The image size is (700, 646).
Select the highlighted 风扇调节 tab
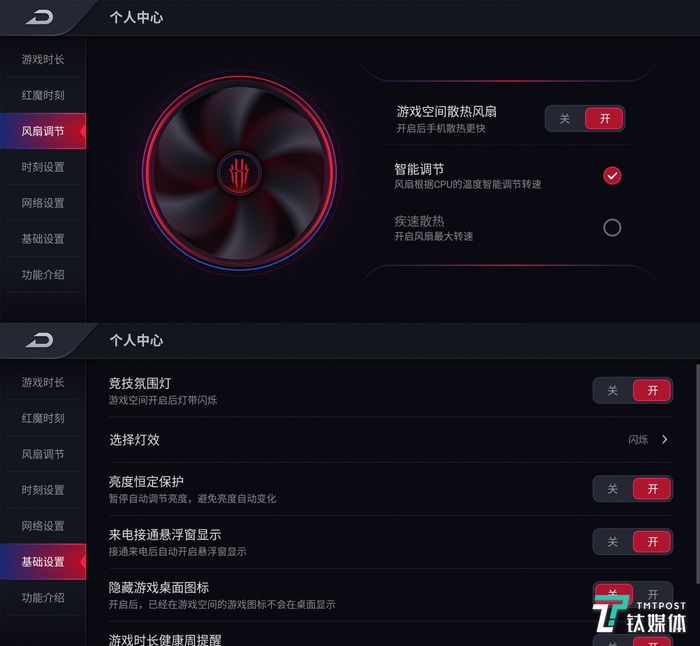click(x=43, y=131)
